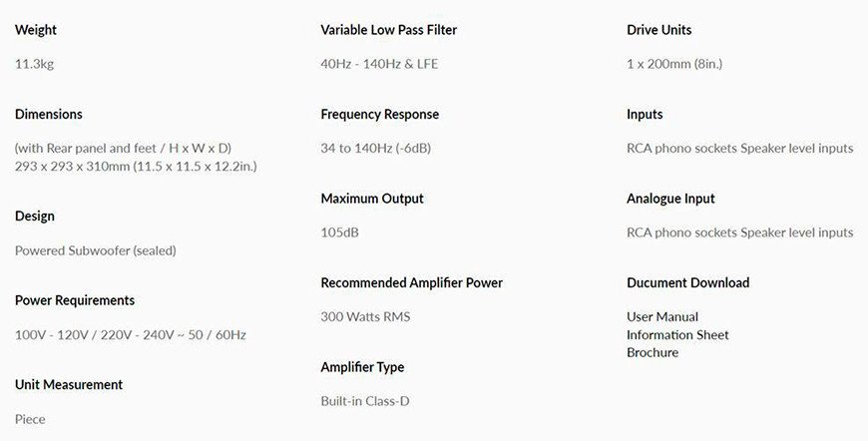
Task: Click the 300 Watts RMS value
Action: [x=365, y=317]
